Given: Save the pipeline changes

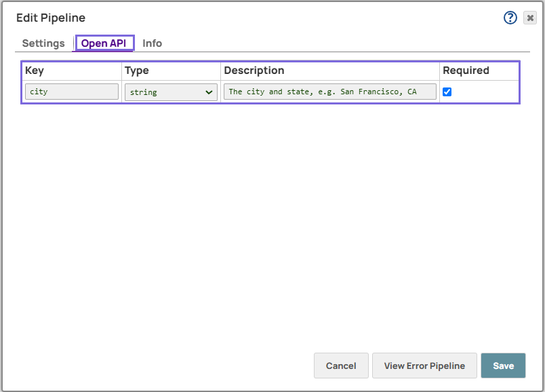Looking at the screenshot, I should (503, 366).
